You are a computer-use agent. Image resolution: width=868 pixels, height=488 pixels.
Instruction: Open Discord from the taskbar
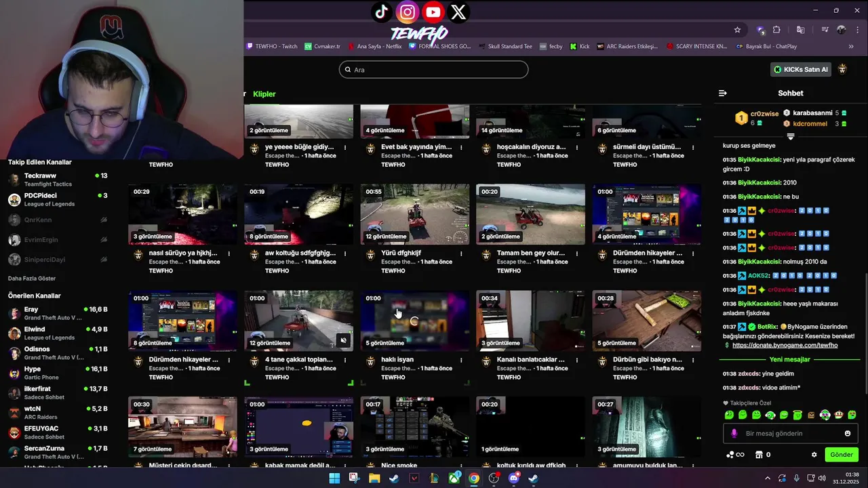pyautogui.click(x=513, y=479)
